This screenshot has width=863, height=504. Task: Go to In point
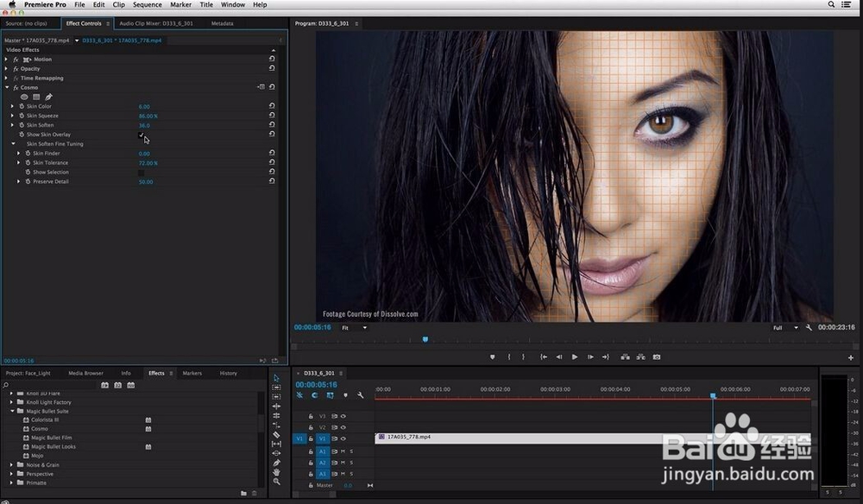[x=544, y=357]
